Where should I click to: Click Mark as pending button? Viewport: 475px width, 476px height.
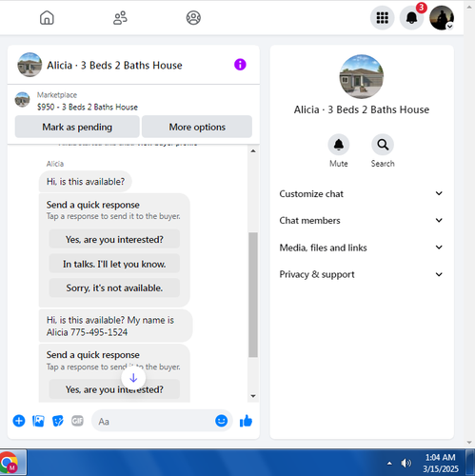77,127
